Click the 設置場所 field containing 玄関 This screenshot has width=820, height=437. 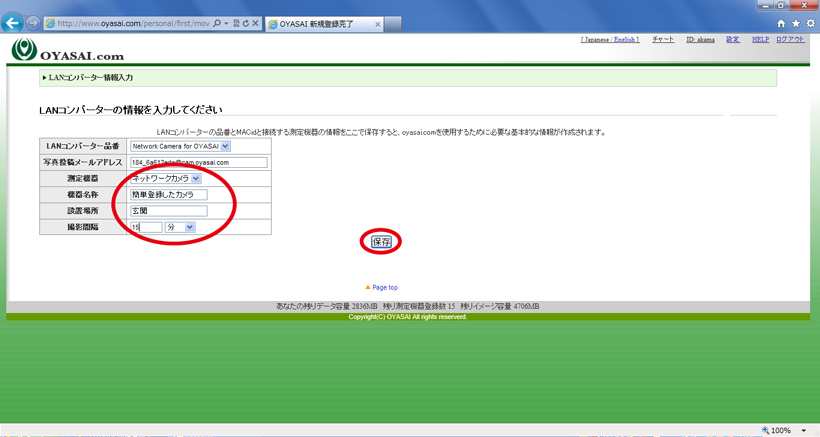[168, 211]
